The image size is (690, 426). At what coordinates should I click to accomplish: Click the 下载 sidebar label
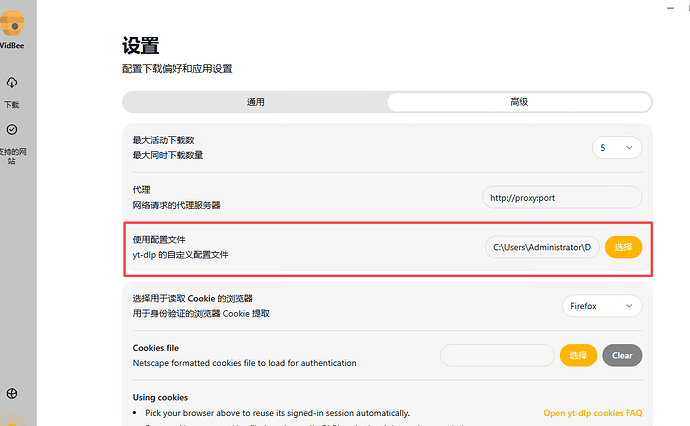pyautogui.click(x=12, y=105)
